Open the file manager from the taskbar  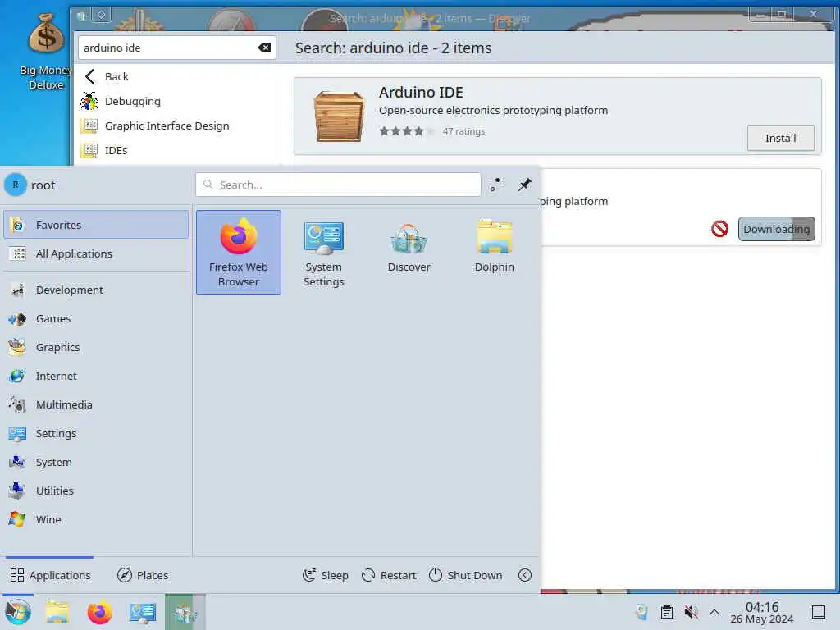coord(57,612)
